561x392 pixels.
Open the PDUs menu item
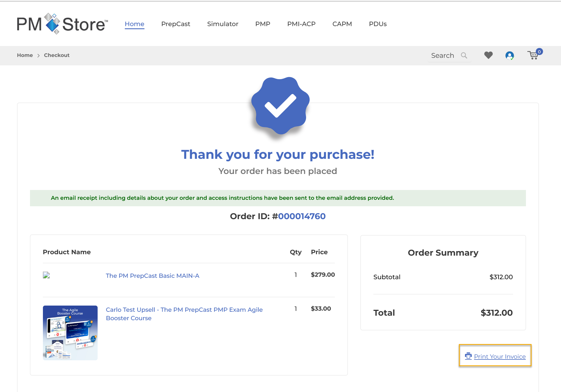click(378, 24)
